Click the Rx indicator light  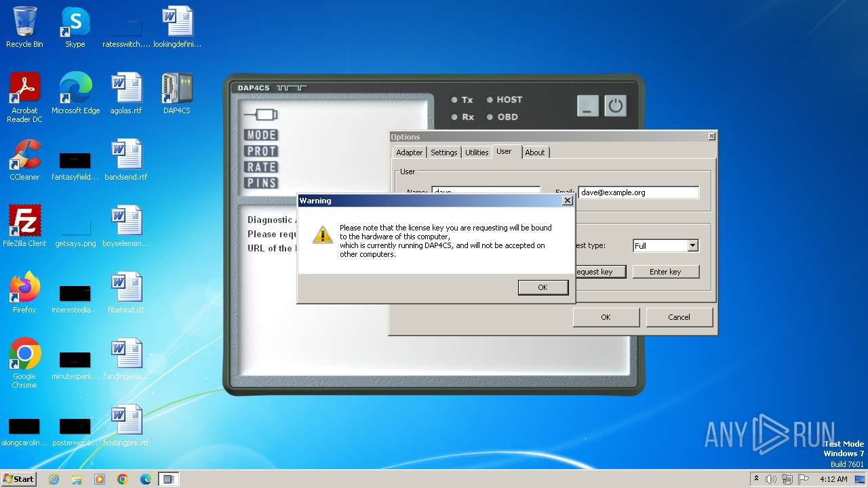(454, 117)
